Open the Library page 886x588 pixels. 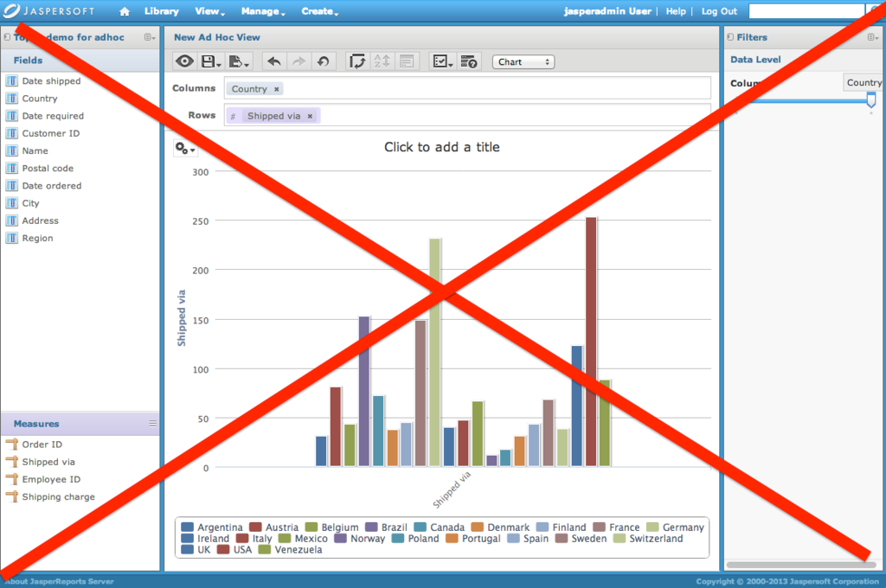point(162,11)
